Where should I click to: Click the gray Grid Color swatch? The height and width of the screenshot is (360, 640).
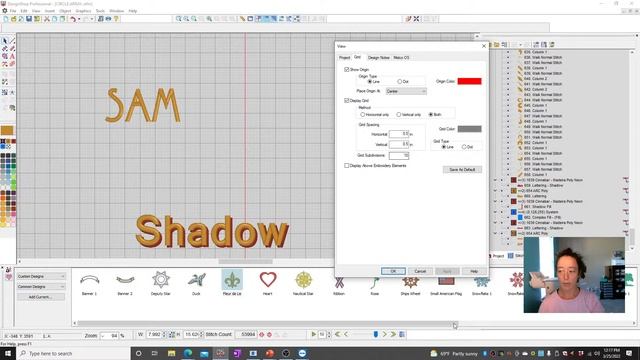[x=469, y=129]
